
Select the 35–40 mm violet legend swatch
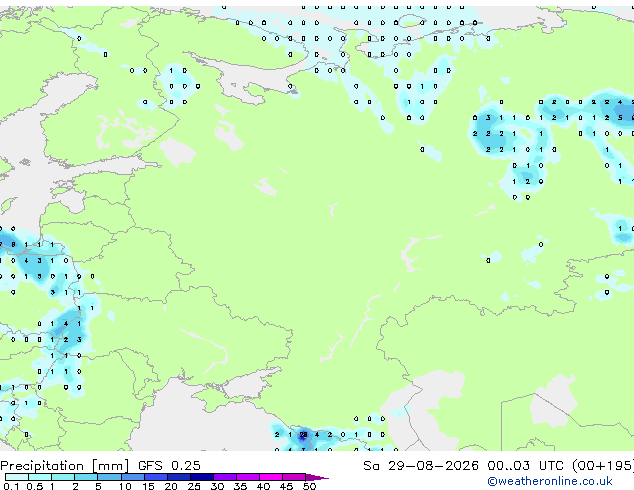click(x=247, y=477)
